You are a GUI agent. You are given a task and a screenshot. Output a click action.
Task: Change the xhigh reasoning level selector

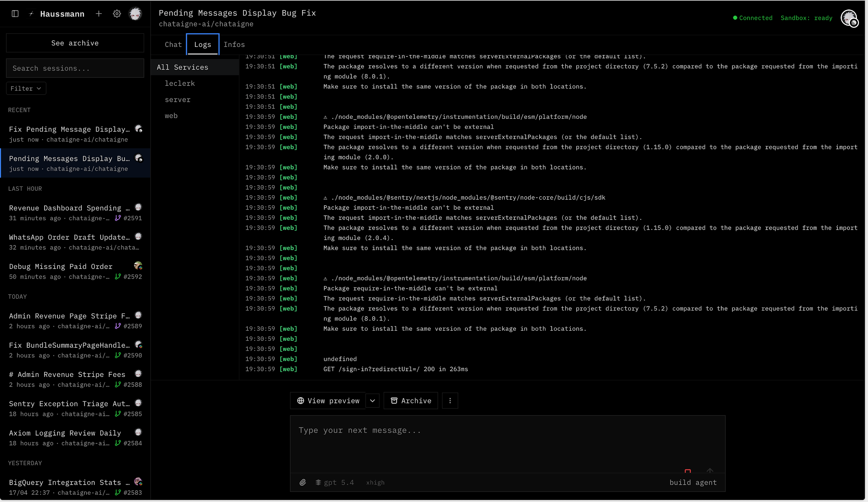375,482
